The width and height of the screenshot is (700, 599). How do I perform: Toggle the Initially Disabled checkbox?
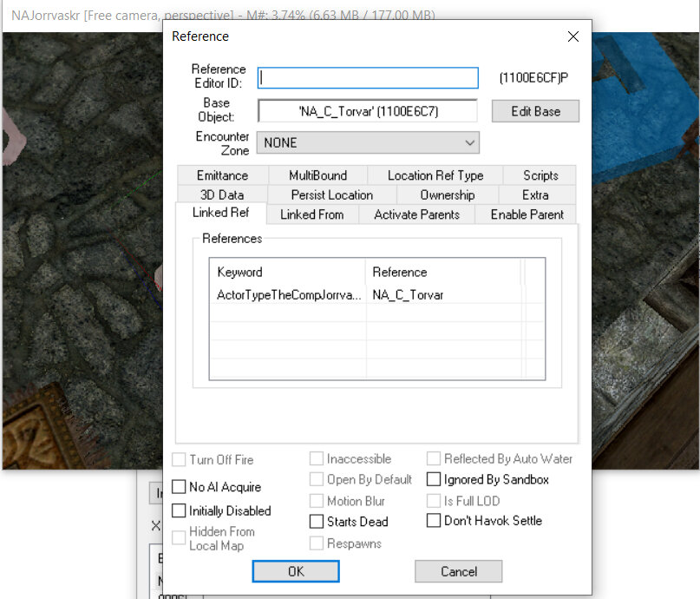(179, 510)
